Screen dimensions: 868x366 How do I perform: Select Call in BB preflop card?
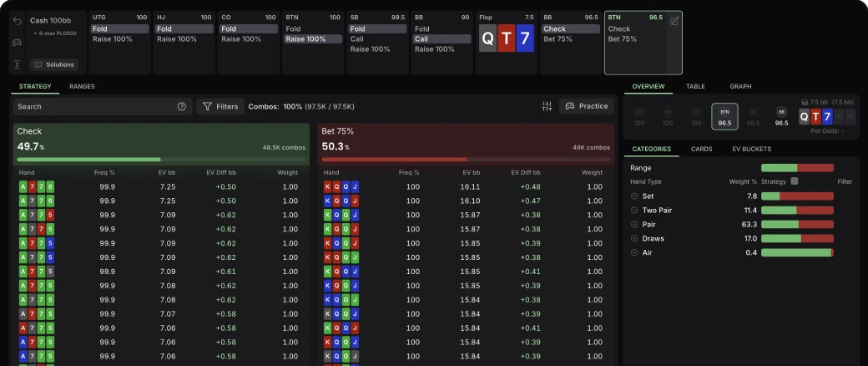442,38
